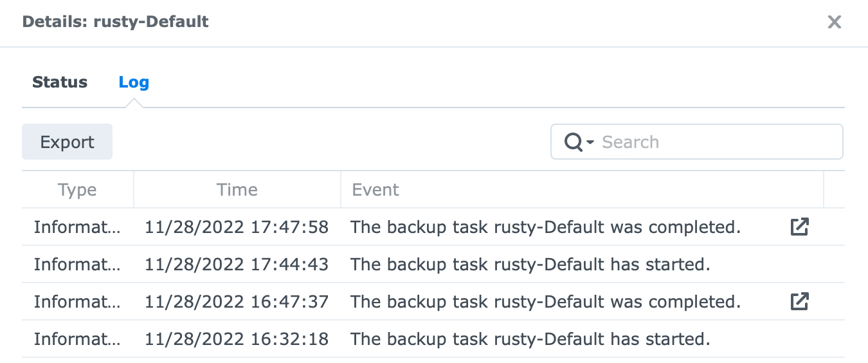Select the 17:44:43 backup started row

coord(433,264)
